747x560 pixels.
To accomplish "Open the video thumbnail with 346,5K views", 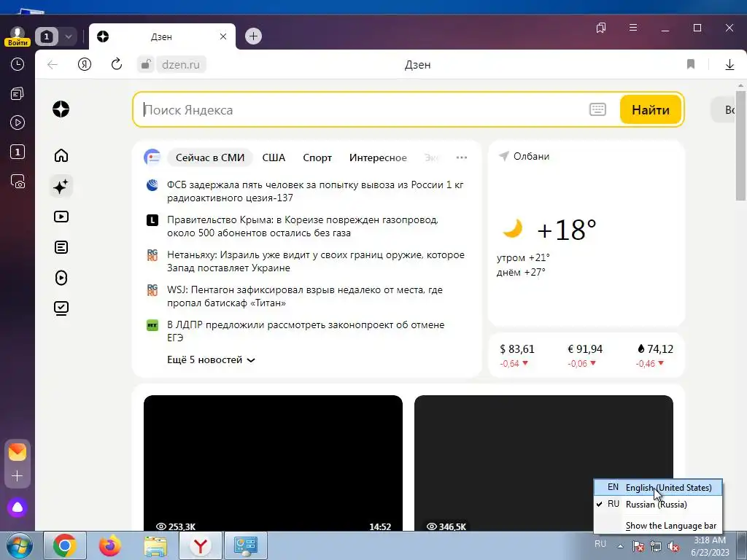I will [543, 463].
